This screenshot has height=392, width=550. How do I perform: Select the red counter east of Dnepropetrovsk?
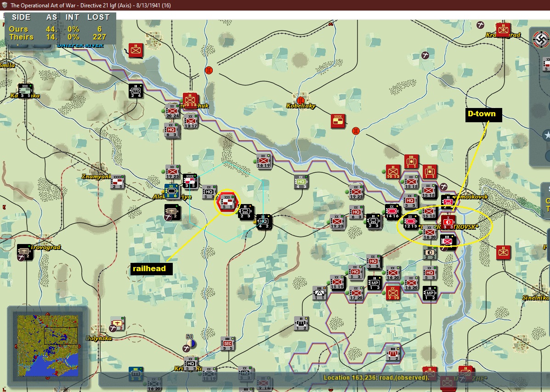pyautogui.click(x=503, y=252)
